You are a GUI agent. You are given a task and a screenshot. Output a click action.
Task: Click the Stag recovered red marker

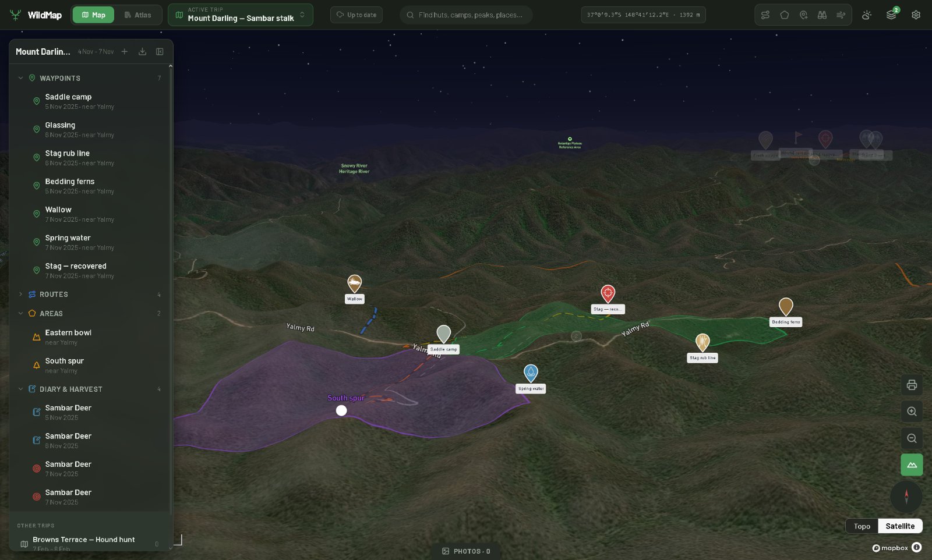(x=608, y=293)
